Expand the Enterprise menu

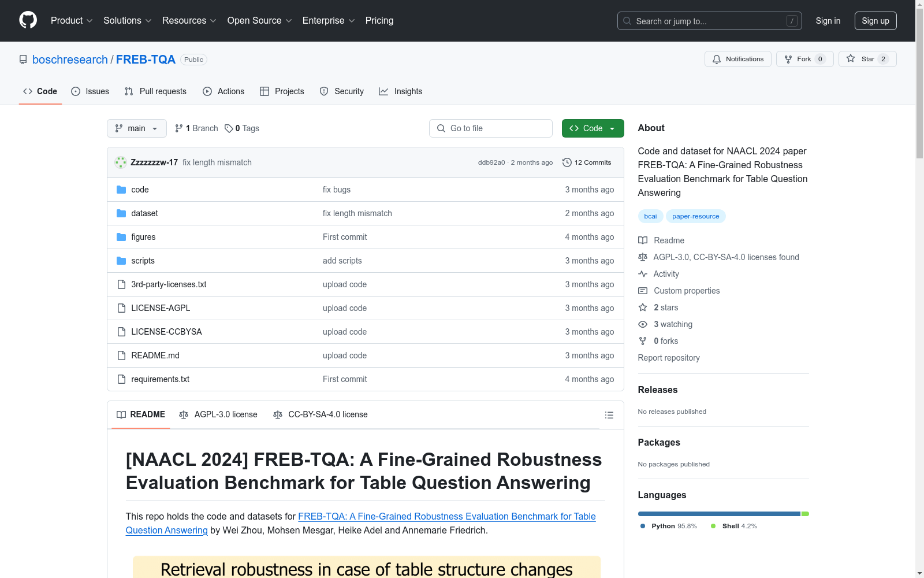click(329, 21)
